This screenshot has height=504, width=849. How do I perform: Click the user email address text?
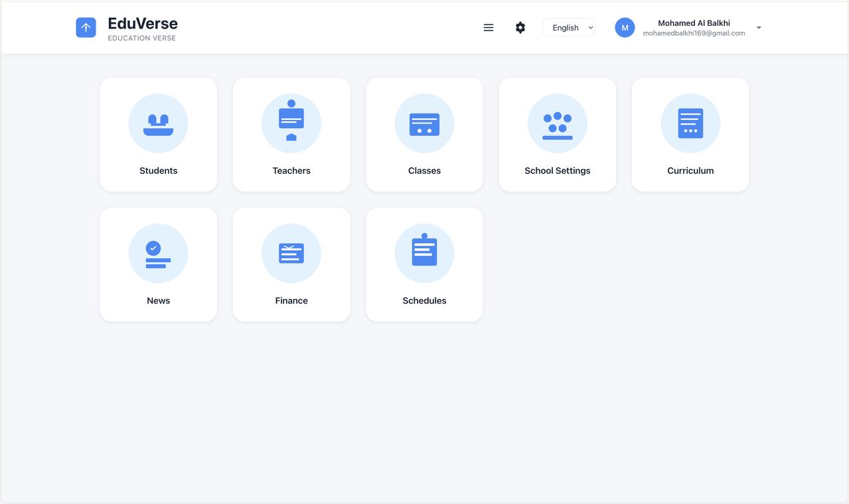(694, 33)
